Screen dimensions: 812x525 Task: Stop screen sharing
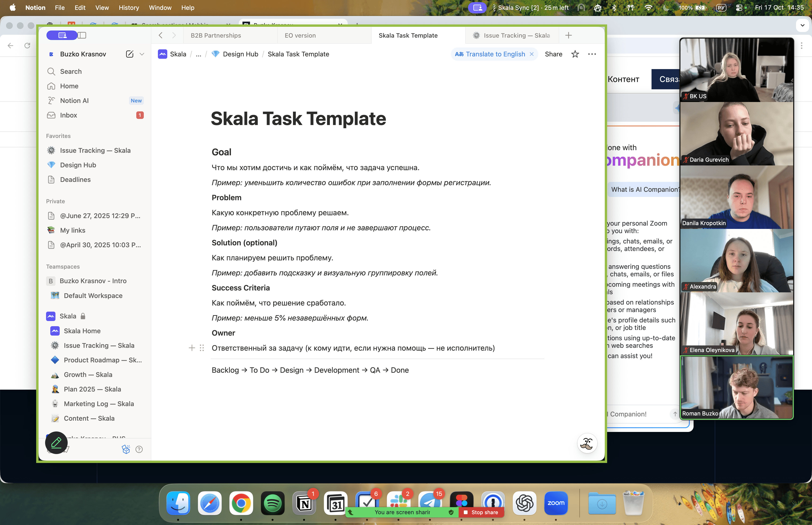481,512
